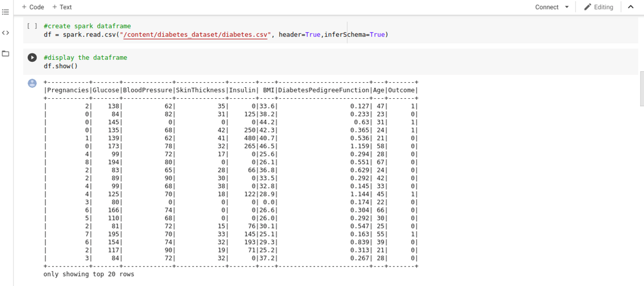Add a new Code cell
This screenshot has height=286, width=644.
click(33, 7)
